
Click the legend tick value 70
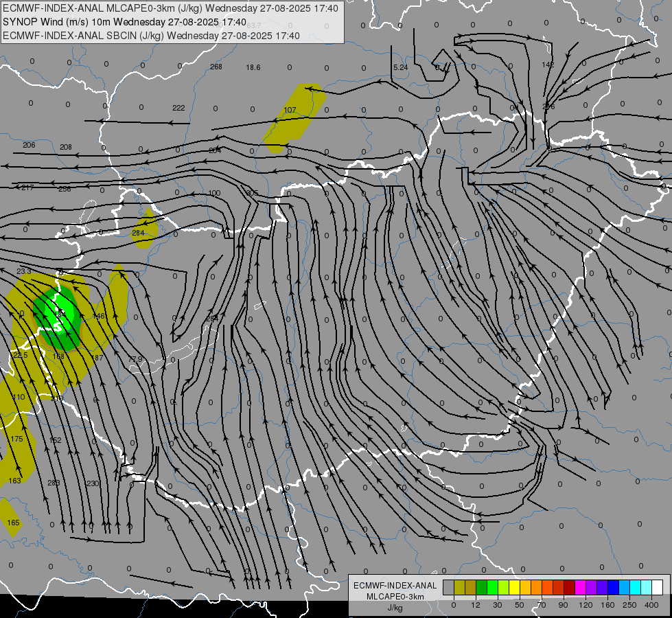pos(542,605)
